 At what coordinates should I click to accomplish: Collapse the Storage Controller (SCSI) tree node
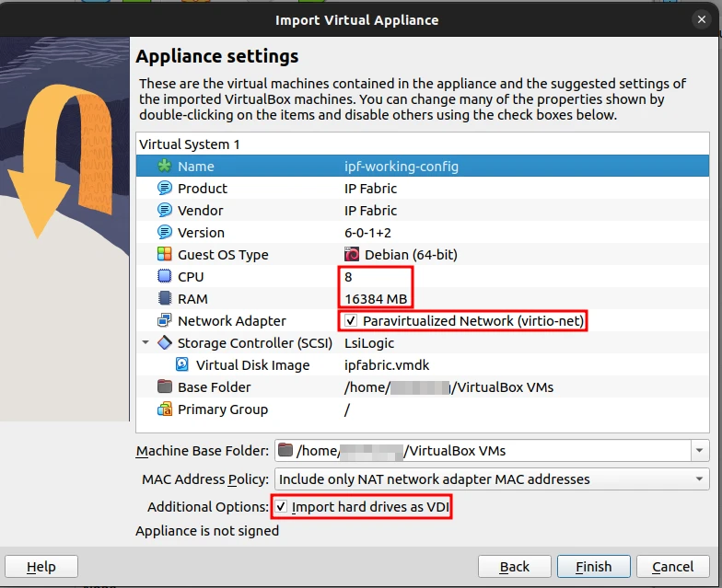[x=145, y=343]
